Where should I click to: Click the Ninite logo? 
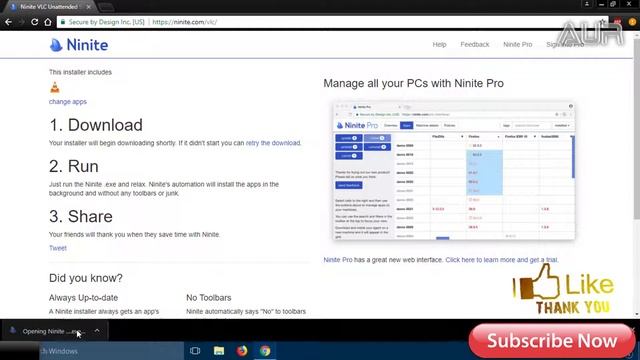[79, 45]
